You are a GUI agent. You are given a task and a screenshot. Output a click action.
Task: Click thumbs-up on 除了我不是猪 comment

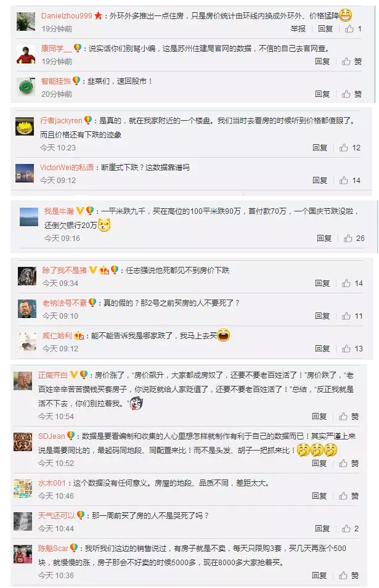[x=346, y=283]
